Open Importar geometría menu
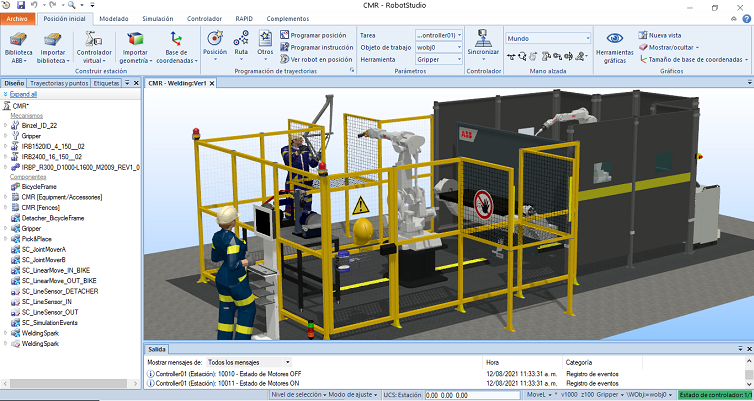 tap(136, 47)
